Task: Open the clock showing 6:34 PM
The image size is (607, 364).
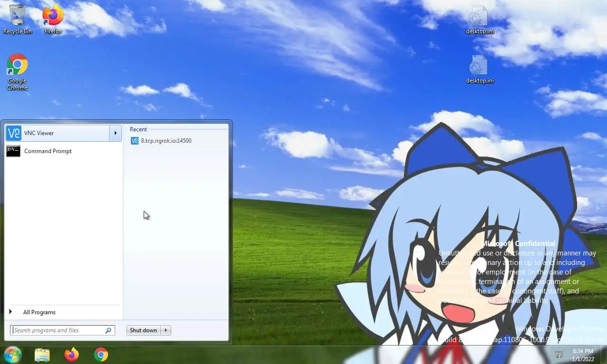Action: click(583, 355)
